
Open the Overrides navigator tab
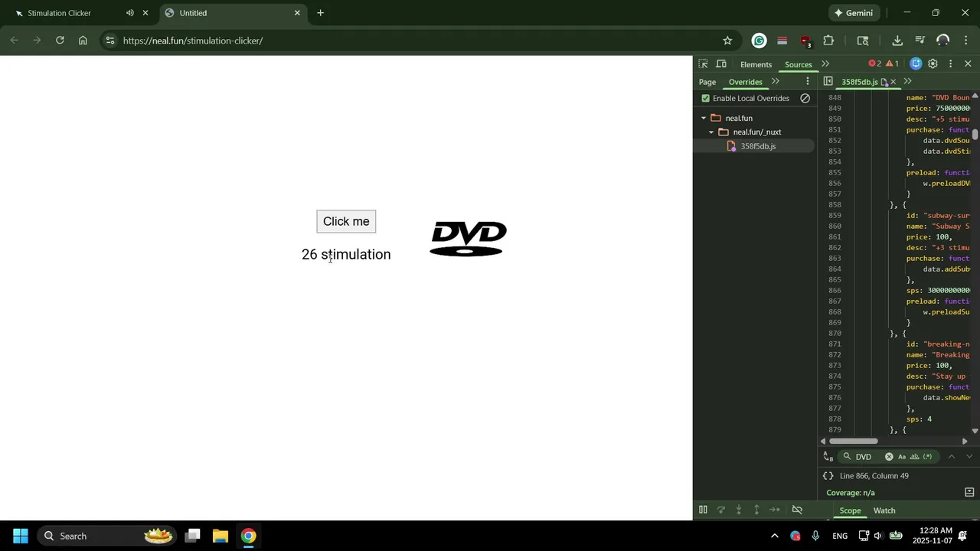745,82
